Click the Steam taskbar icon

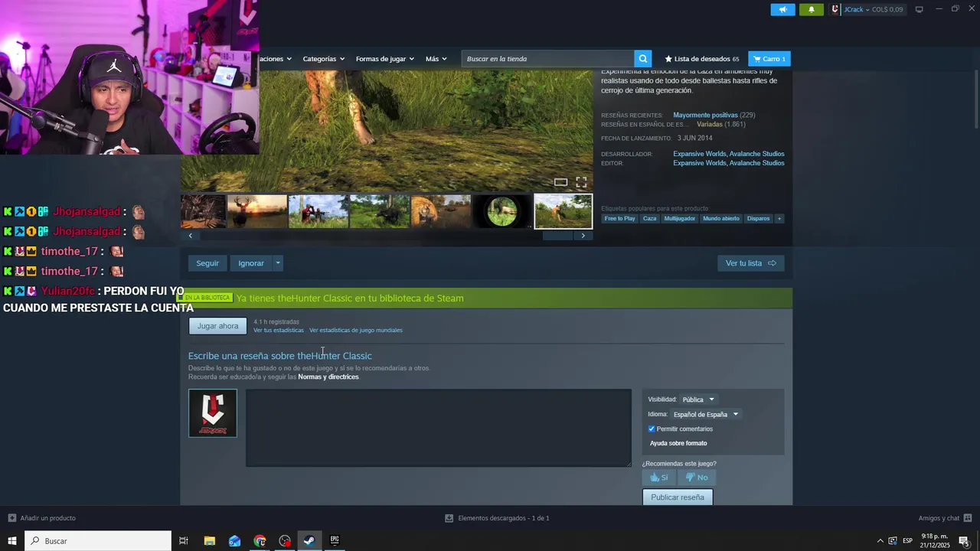pyautogui.click(x=309, y=541)
